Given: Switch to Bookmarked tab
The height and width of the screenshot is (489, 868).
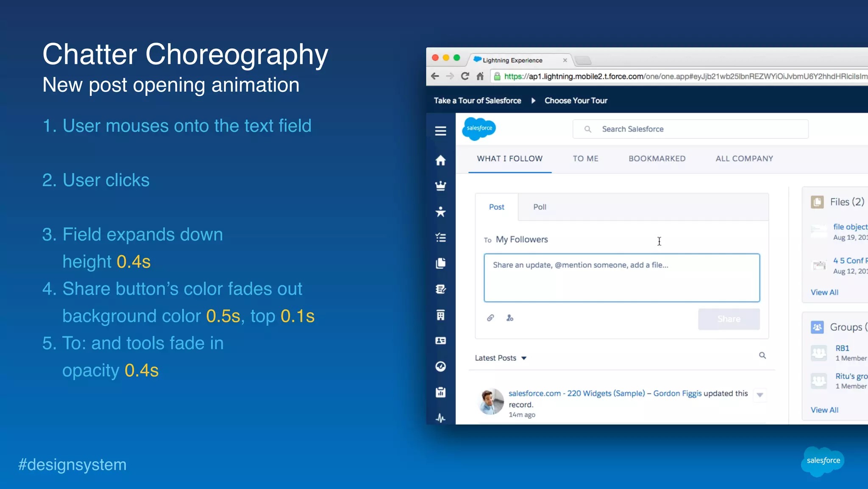Looking at the screenshot, I should point(657,159).
